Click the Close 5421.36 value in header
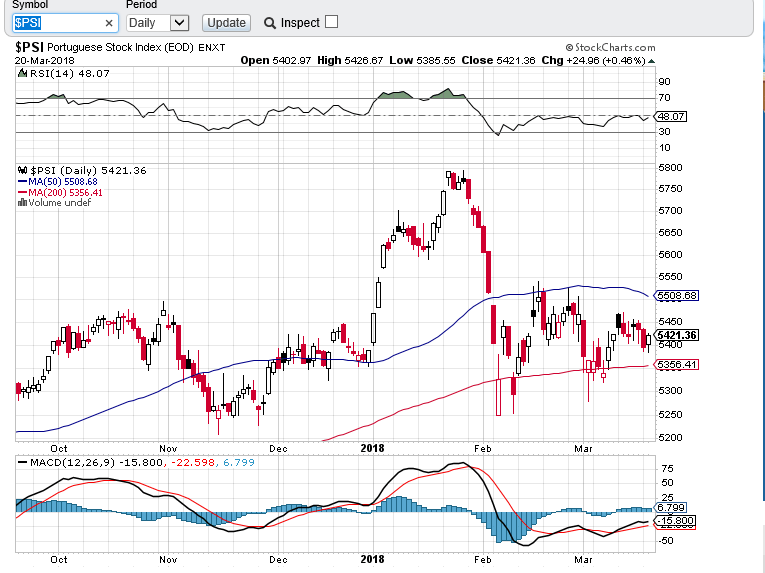This screenshot has height=573, width=765. (498, 61)
